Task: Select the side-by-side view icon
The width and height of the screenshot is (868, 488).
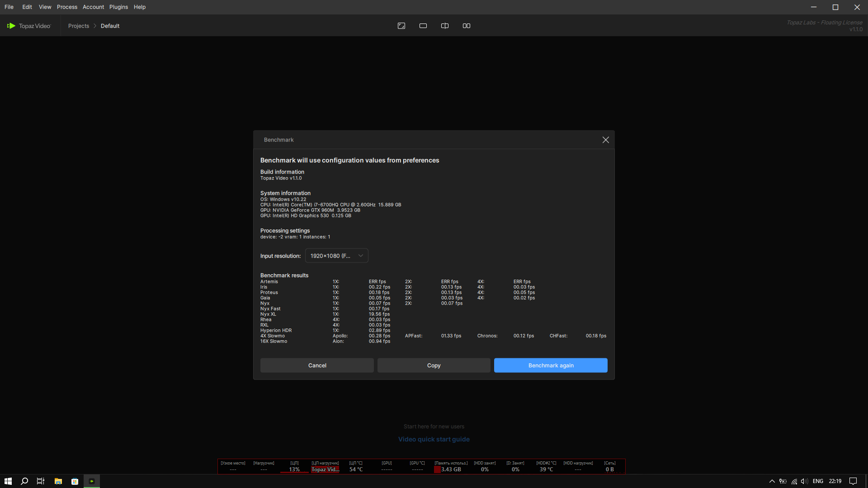Action: click(467, 26)
